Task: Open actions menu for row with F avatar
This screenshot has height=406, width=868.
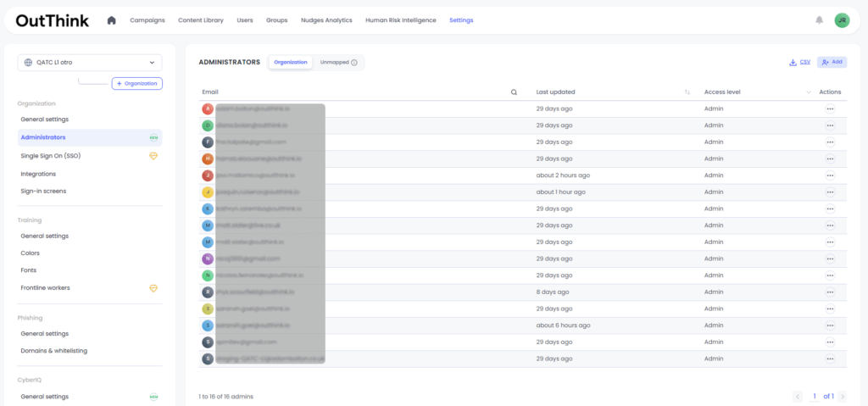Action: [830, 142]
